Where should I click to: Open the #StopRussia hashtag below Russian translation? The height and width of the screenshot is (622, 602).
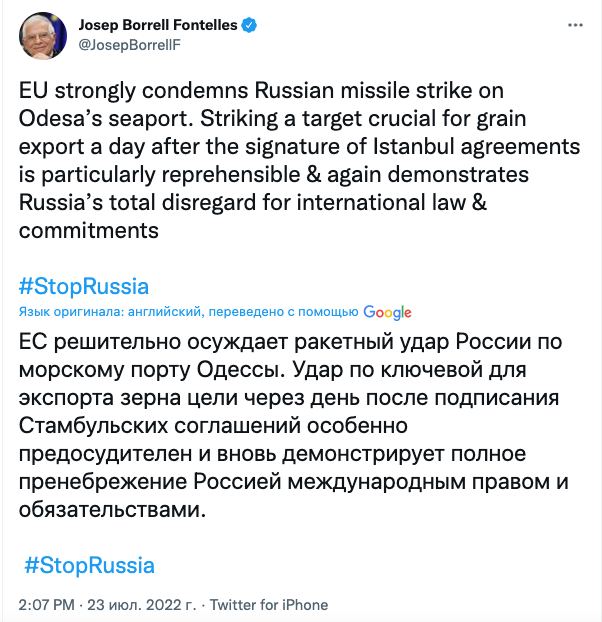pos(90,565)
